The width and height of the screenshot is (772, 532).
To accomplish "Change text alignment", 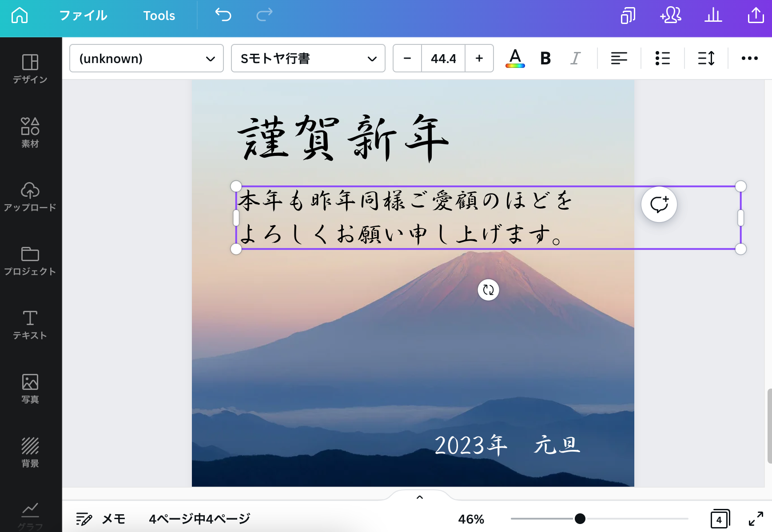I will coord(619,58).
